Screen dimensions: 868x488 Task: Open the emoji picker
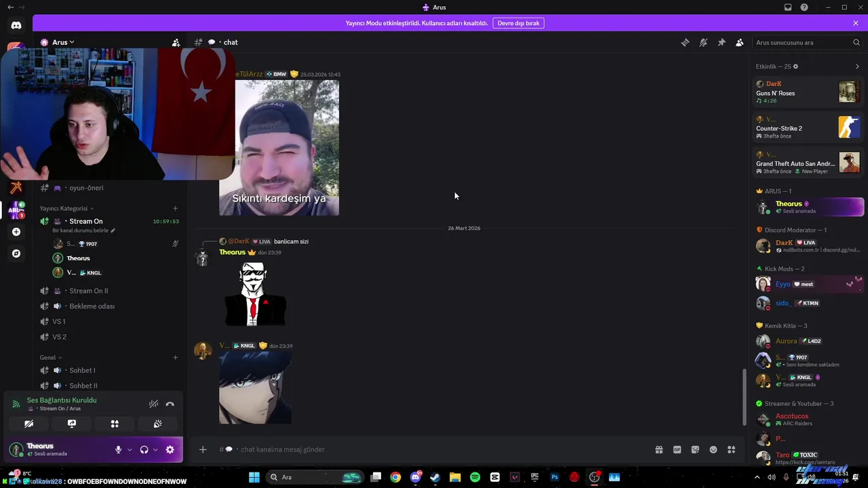point(713,449)
